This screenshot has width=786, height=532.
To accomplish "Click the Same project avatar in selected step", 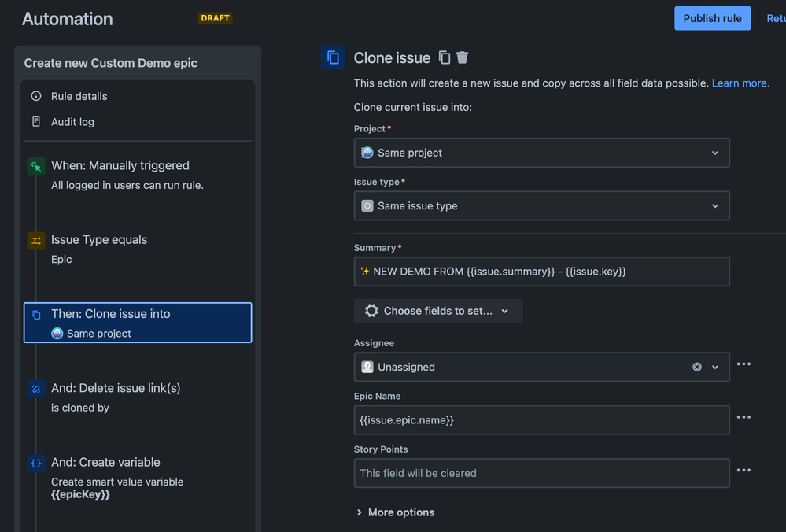I will (57, 334).
